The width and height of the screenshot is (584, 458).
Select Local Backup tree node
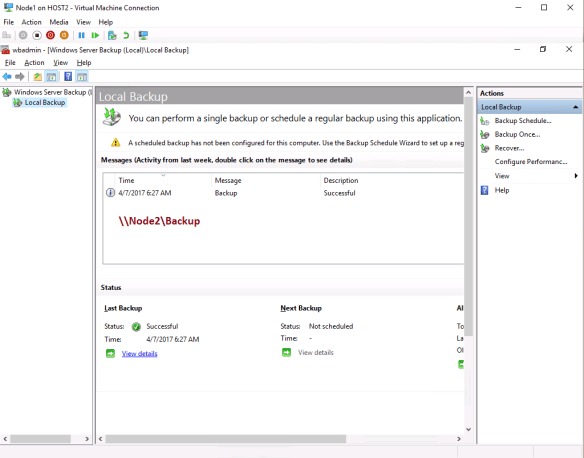tap(45, 102)
